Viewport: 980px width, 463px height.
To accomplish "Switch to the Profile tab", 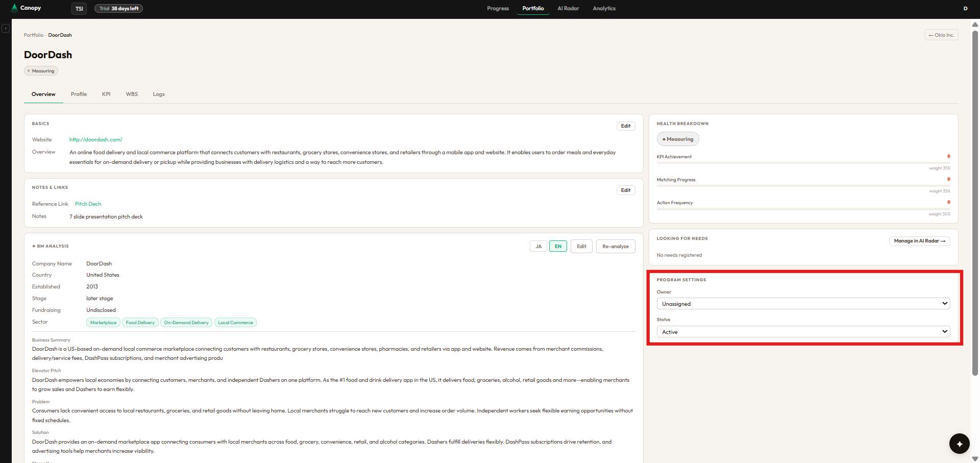I will tap(79, 94).
